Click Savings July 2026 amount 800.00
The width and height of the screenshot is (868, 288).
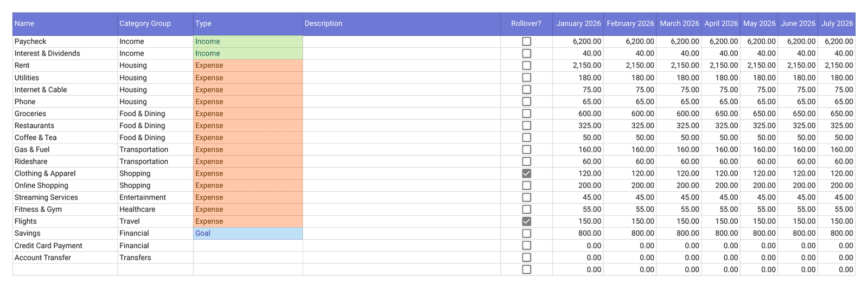click(x=837, y=233)
